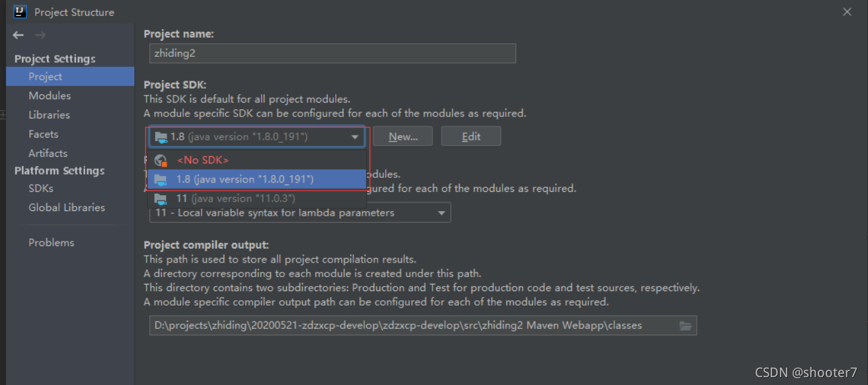
Task: Open Global Libraries section
Action: pyautogui.click(x=67, y=208)
